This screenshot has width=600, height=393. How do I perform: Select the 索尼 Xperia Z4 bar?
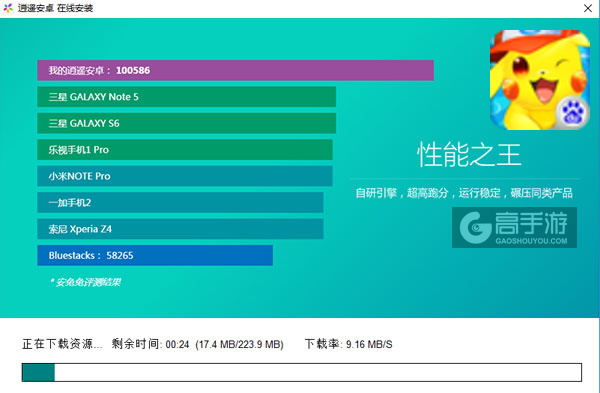coord(180,229)
